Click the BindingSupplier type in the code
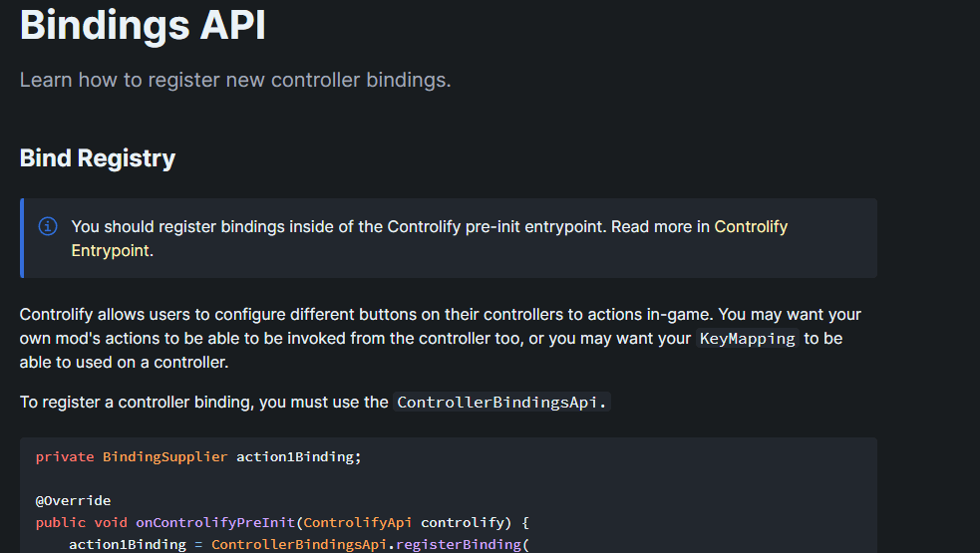The height and width of the screenshot is (553, 980). tap(164, 457)
